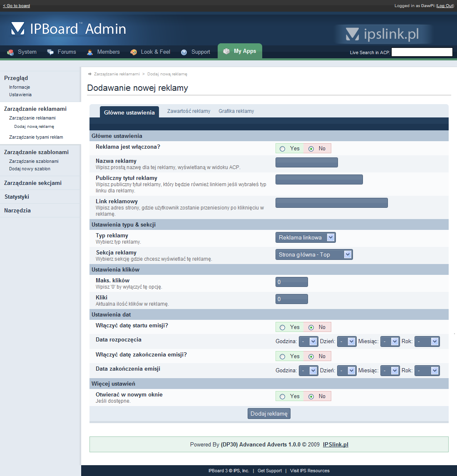This screenshot has height=476, width=457.
Task: Click the Look & Feel palette icon
Action: 134,52
